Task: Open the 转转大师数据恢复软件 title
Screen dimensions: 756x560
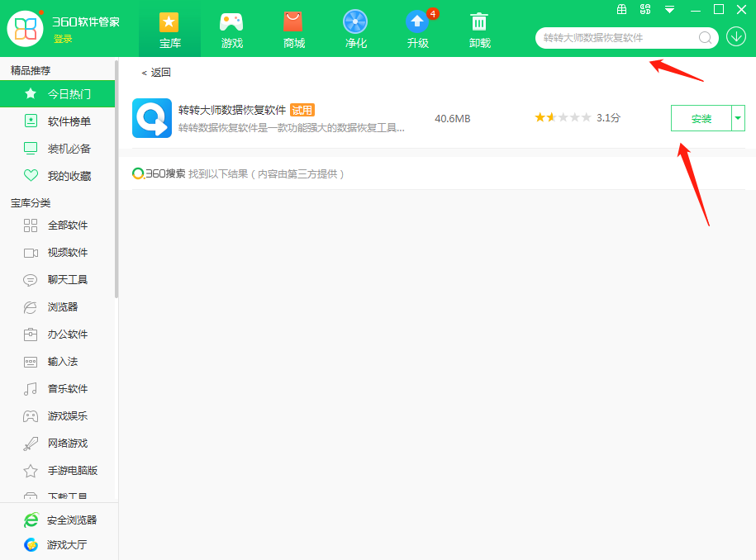Action: [x=232, y=110]
